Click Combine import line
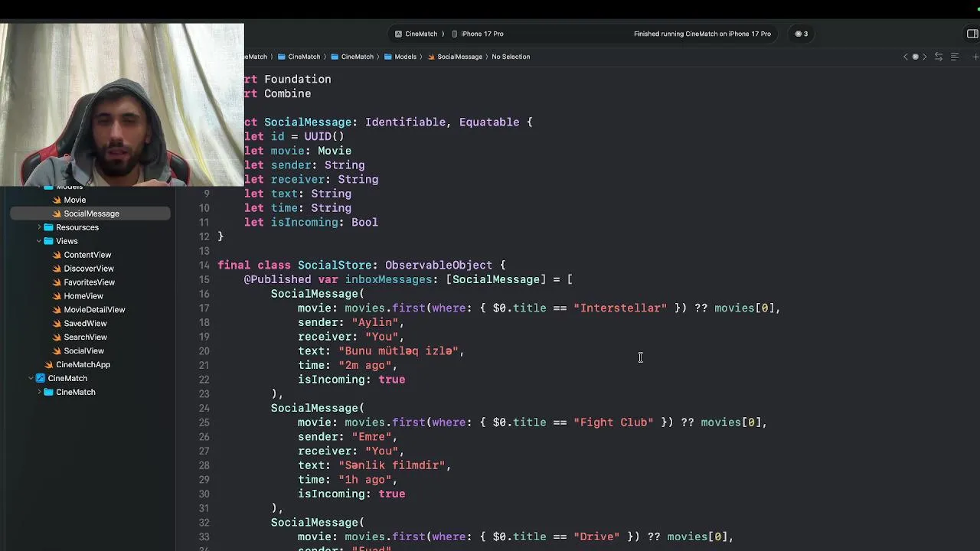Viewport: 980px width, 551px height. (278, 93)
